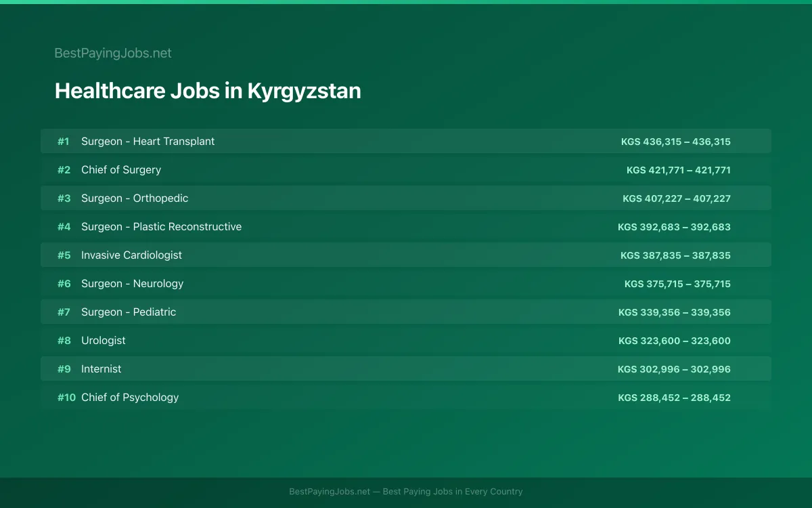The width and height of the screenshot is (812, 508).
Task: Select the Surgeon - Pediatric job title
Action: [129, 312]
